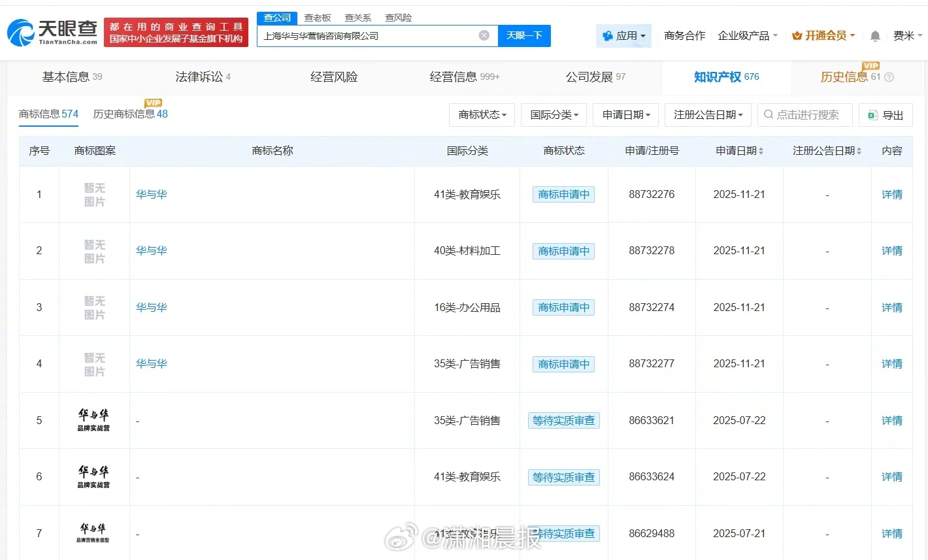This screenshot has height=560, width=928.
Task: Select the 查老板 search mode tab
Action: point(318,18)
